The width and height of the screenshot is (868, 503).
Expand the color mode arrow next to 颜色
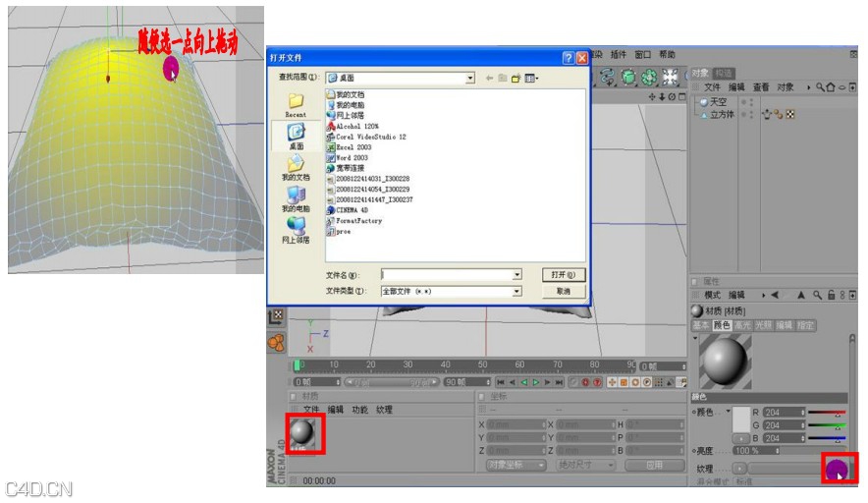click(x=729, y=411)
